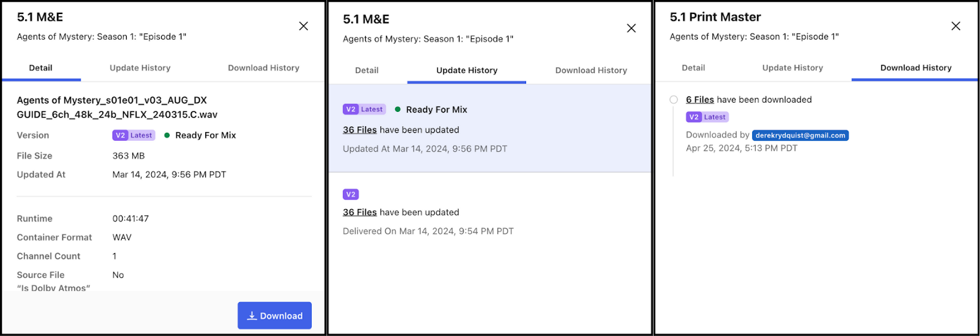Open 36 Files link in Ready For Mix entry

pos(360,130)
